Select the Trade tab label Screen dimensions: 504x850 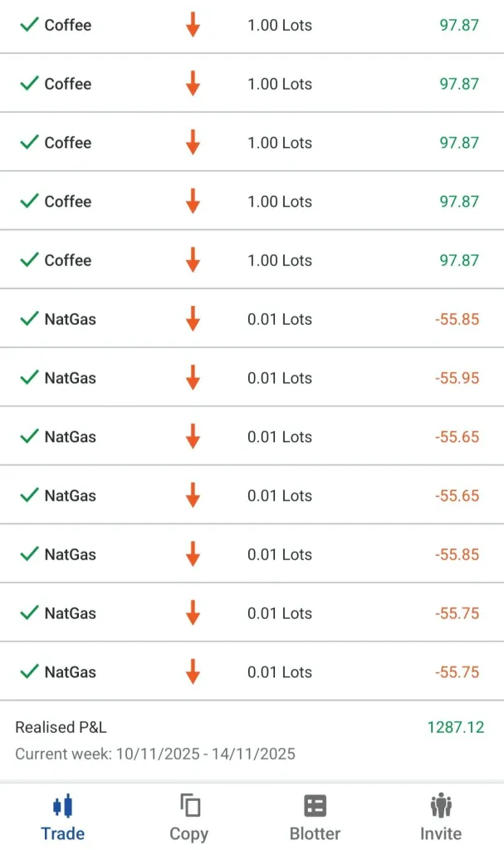pyautogui.click(x=63, y=833)
